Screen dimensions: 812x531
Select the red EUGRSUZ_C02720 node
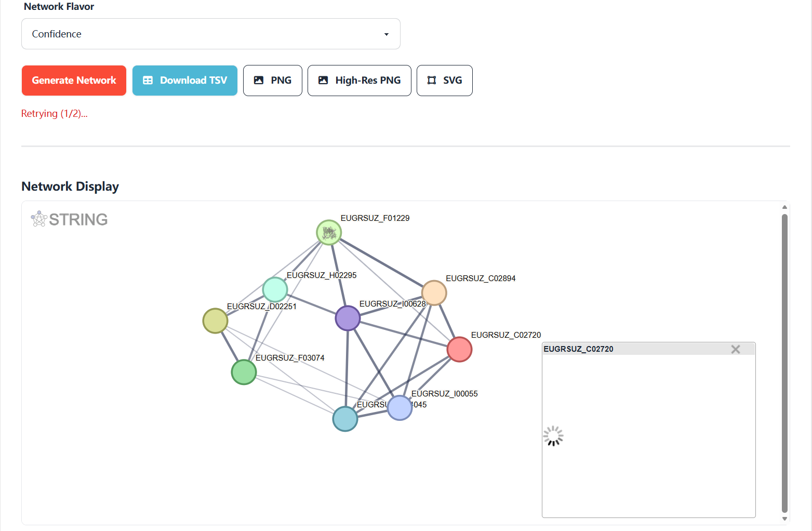point(459,349)
